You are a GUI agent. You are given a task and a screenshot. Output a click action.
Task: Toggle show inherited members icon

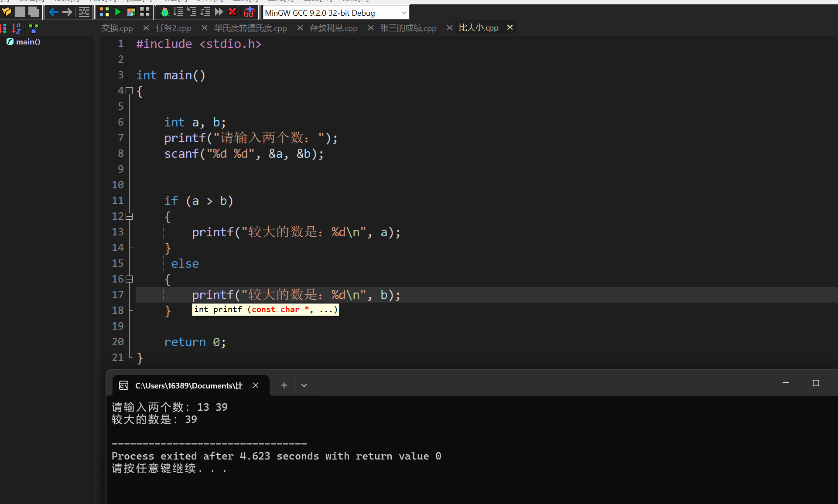tap(34, 29)
